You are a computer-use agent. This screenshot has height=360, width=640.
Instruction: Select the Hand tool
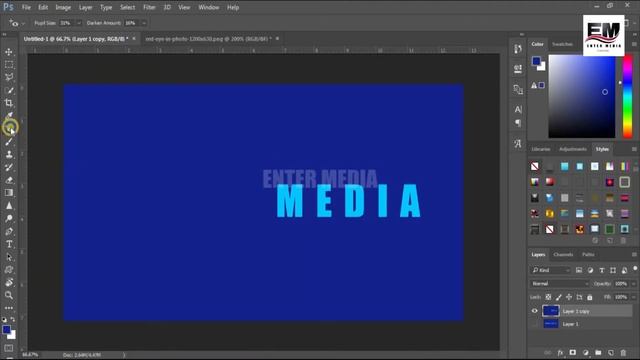[x=9, y=282]
